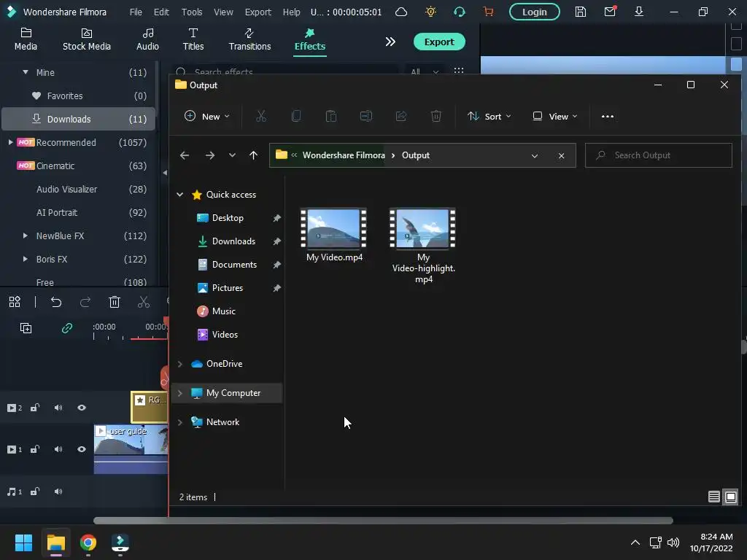Select Downloads category in effects panel

tap(79, 119)
